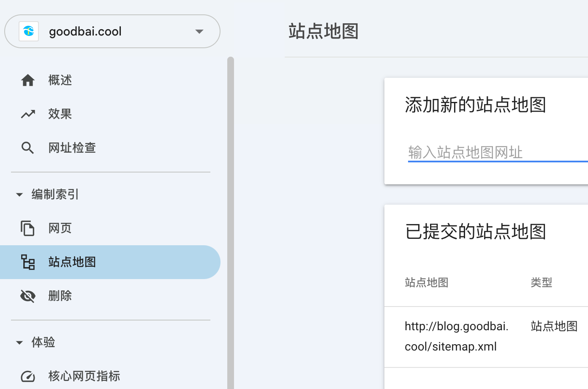Click the home icon beside 概述
588x389 pixels.
tap(28, 80)
